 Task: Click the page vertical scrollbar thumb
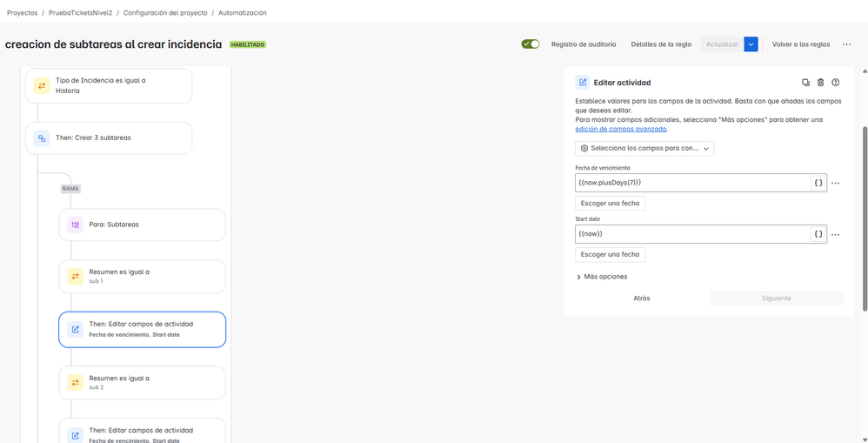coord(865,218)
